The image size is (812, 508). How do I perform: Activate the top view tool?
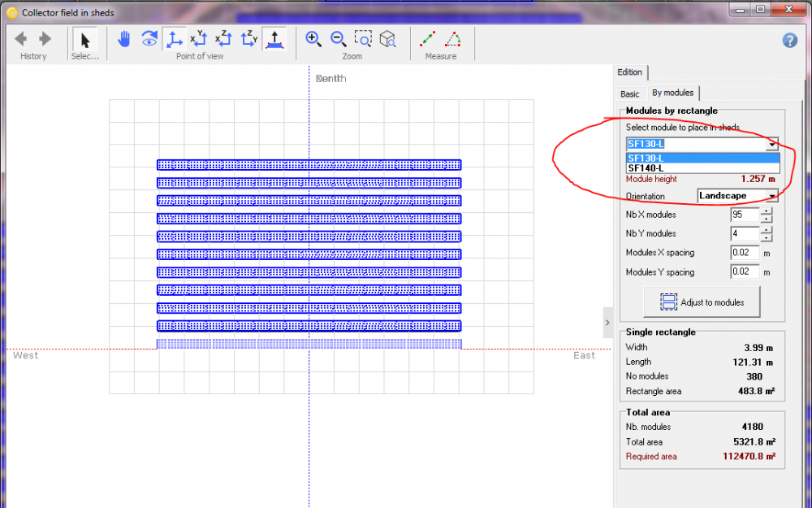(274, 38)
